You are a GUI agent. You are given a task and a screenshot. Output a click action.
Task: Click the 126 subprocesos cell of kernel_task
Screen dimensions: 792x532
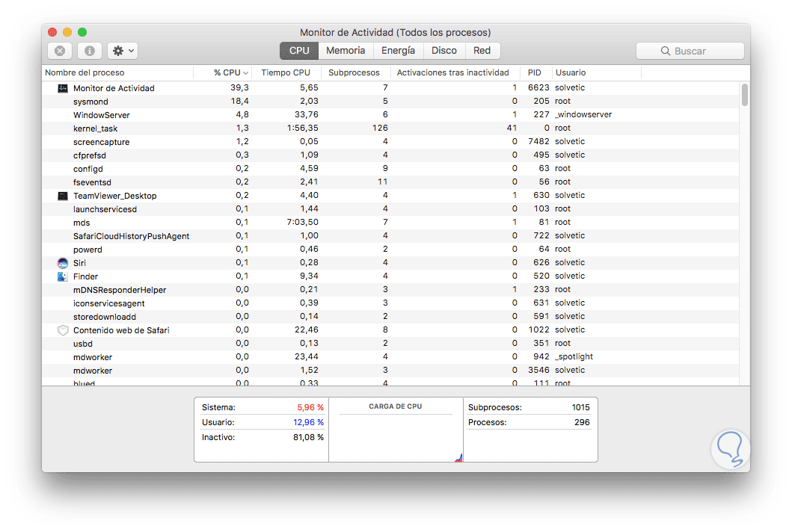[x=380, y=129]
